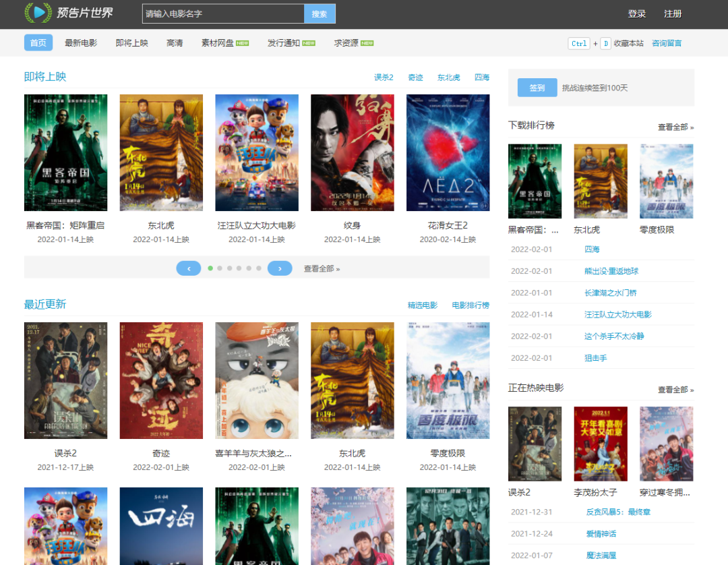The width and height of the screenshot is (728, 565).
Task: Click 狙击手 ranking entry
Action: [x=596, y=358]
